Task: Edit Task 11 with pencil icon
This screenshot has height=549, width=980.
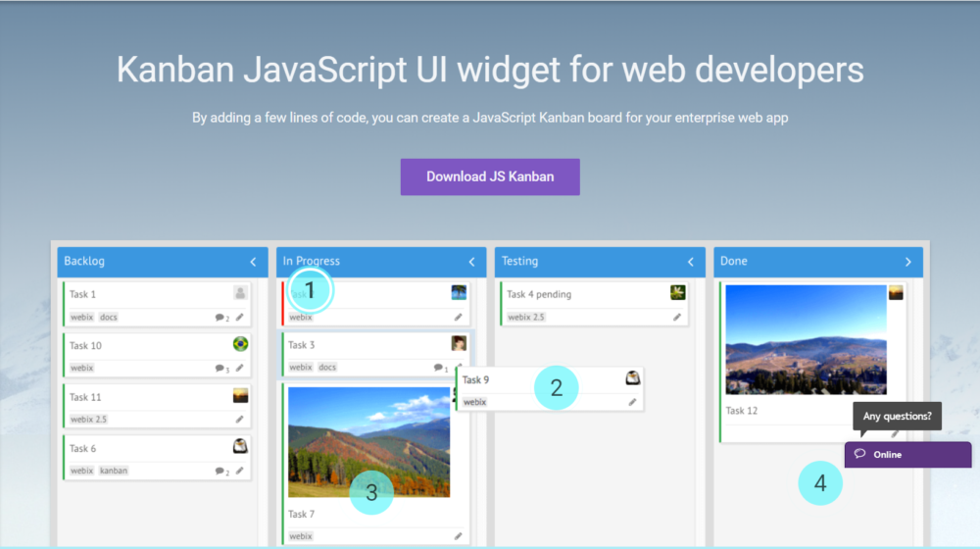Action: (240, 419)
